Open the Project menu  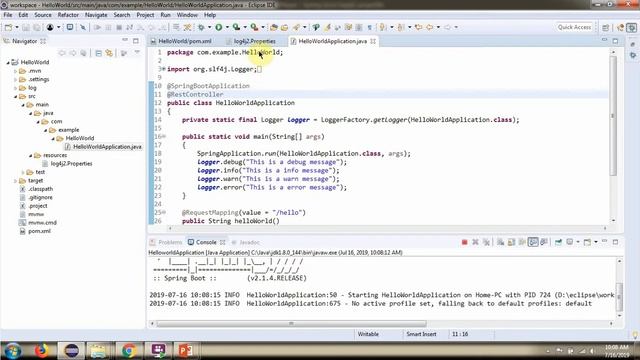click(145, 15)
